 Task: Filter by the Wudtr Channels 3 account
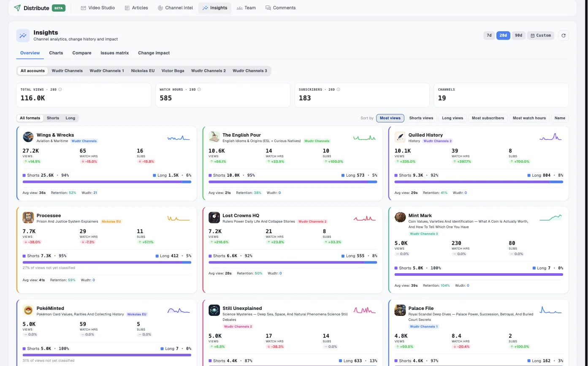[x=250, y=71]
